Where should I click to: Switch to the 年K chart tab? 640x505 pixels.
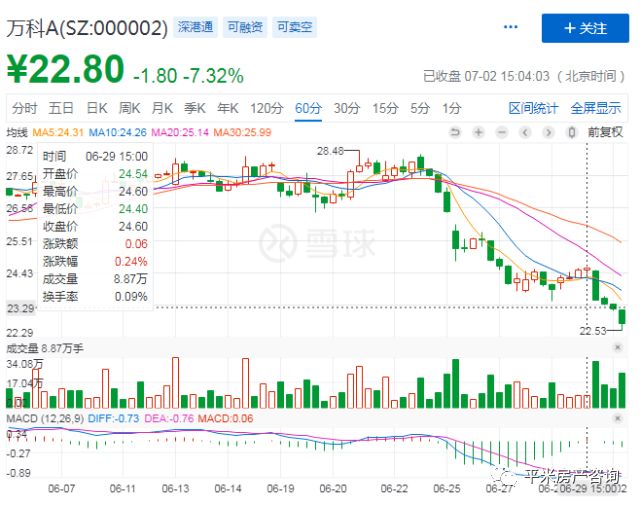click(227, 109)
